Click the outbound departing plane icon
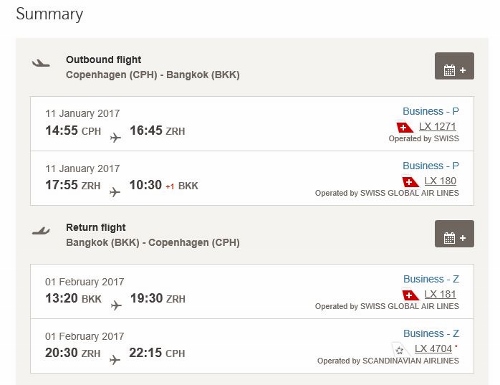The image size is (500, 385). (41, 63)
